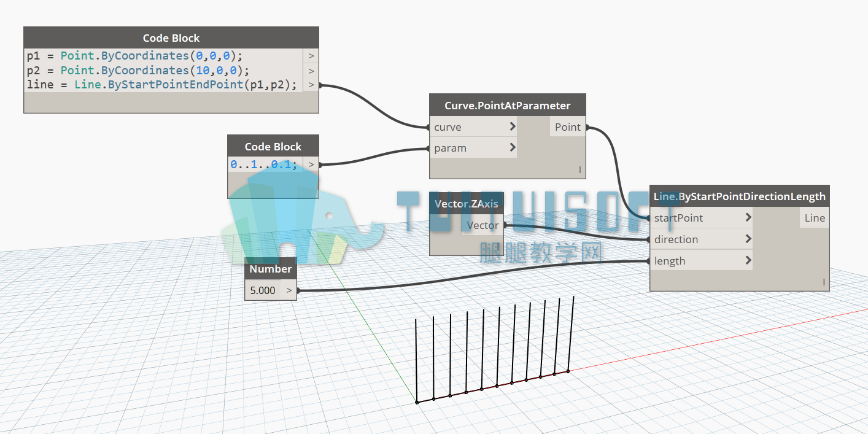Click the range expression '0..1..0.1;'
The image size is (868, 434).
(264, 165)
